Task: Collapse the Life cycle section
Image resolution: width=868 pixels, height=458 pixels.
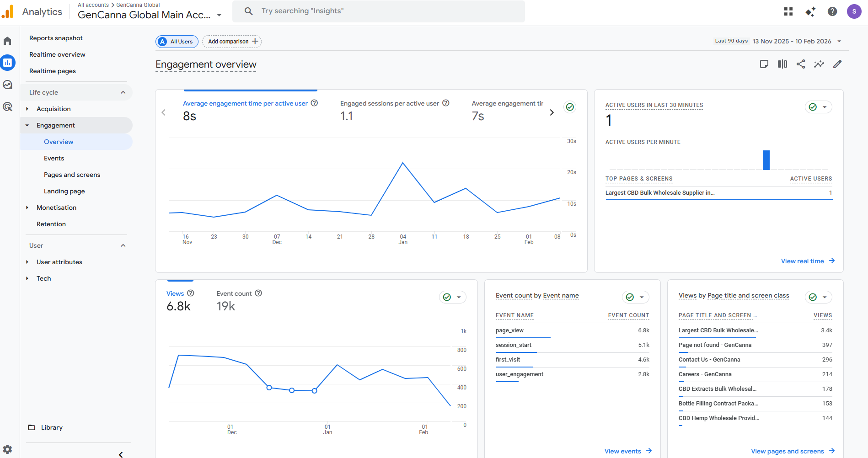Action: pyautogui.click(x=123, y=92)
